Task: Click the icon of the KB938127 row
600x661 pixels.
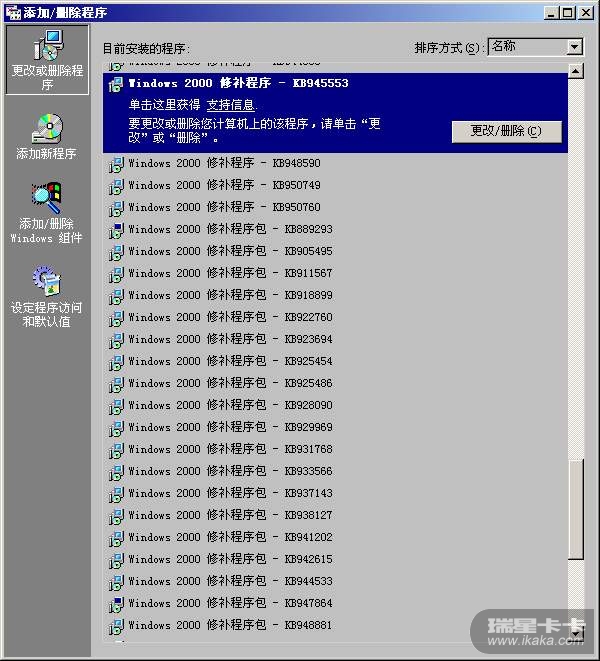Action: (x=116, y=516)
